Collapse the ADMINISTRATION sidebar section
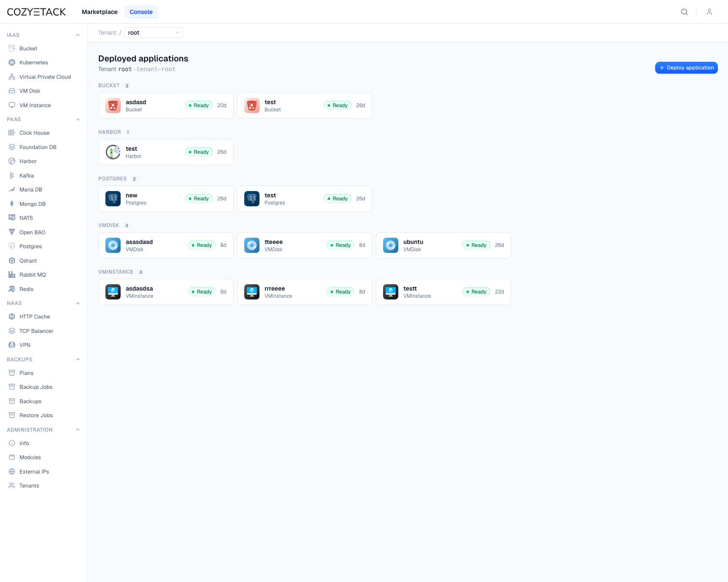Viewport: 728px width, 582px height. coord(78,430)
